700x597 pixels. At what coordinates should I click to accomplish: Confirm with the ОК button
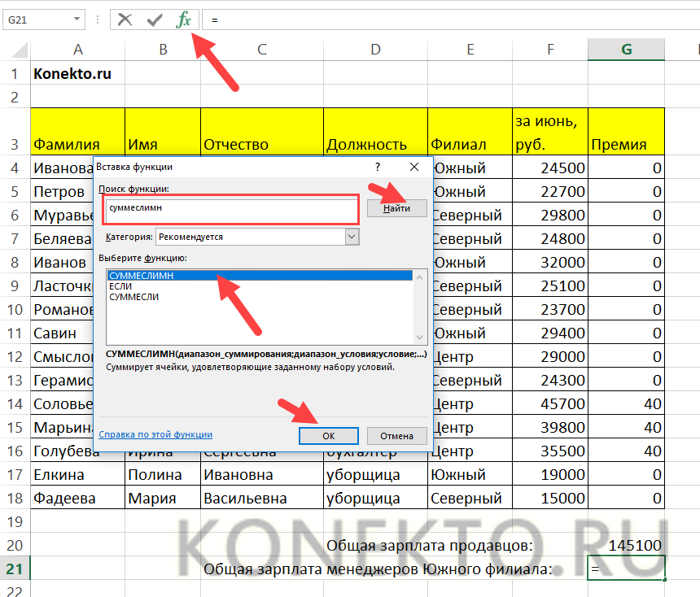click(329, 435)
